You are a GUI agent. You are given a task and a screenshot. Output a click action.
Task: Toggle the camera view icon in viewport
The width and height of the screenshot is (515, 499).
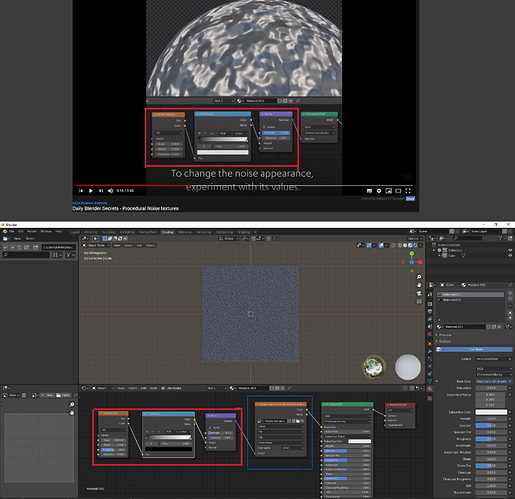419,293
